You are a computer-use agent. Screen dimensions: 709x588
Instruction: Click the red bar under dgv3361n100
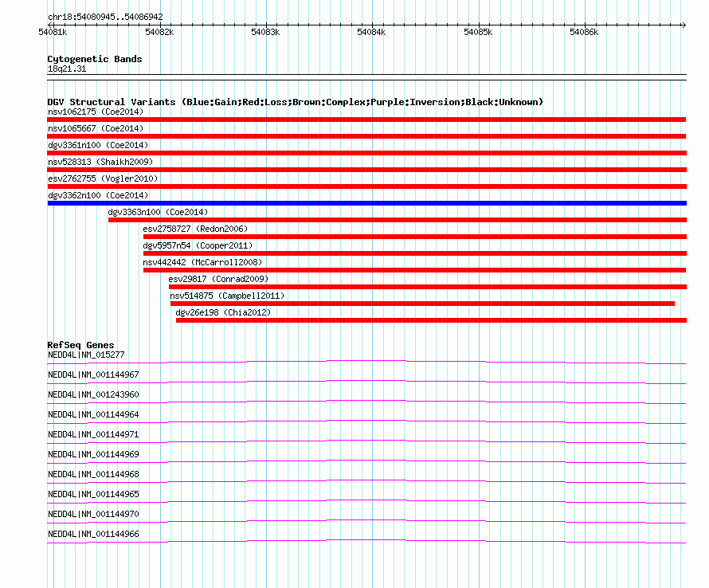(x=366, y=153)
